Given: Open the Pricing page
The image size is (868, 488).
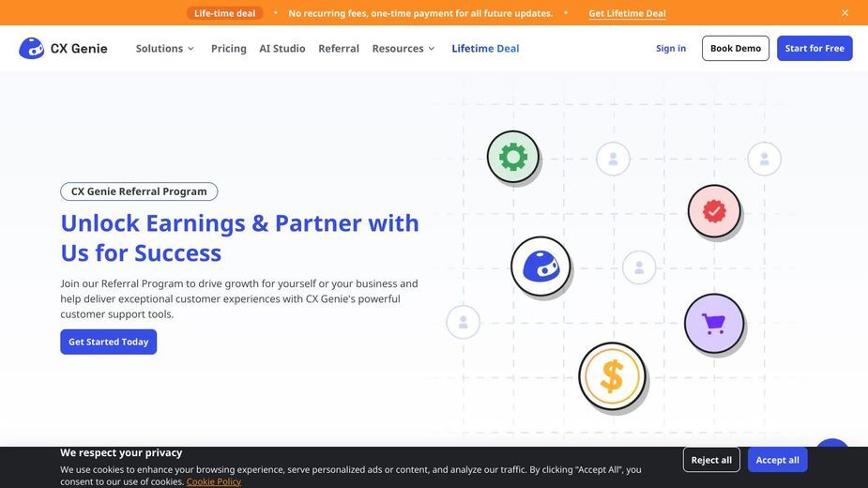Looking at the screenshot, I should 229,48.
